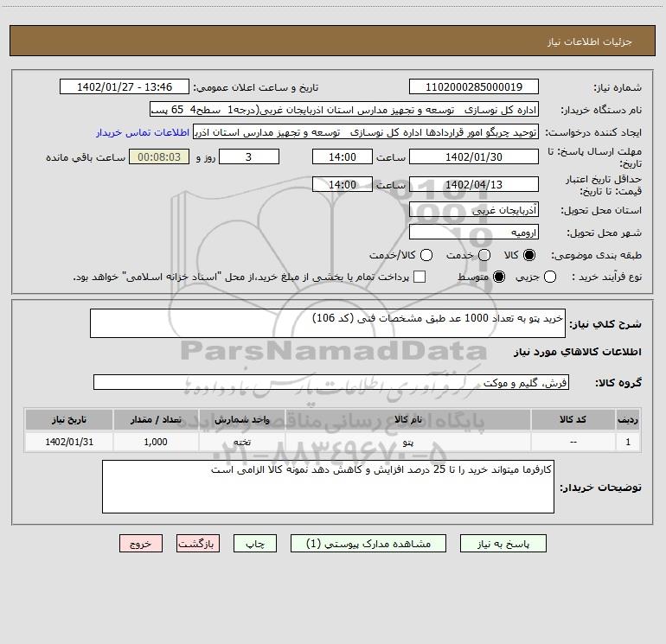Click the جزئیات اطلاعات نیاز page title
Image resolution: width=666 pixels, height=644 pixels.
(590, 41)
